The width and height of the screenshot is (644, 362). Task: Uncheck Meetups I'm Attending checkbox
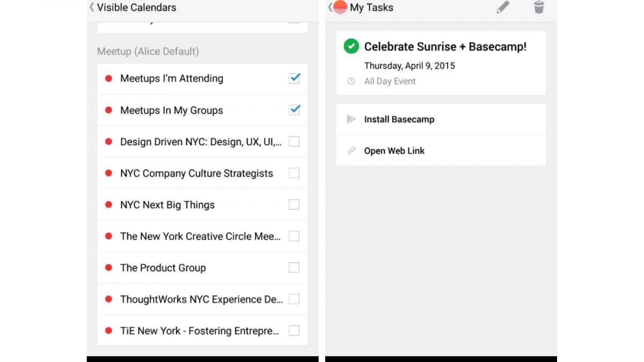(x=294, y=78)
